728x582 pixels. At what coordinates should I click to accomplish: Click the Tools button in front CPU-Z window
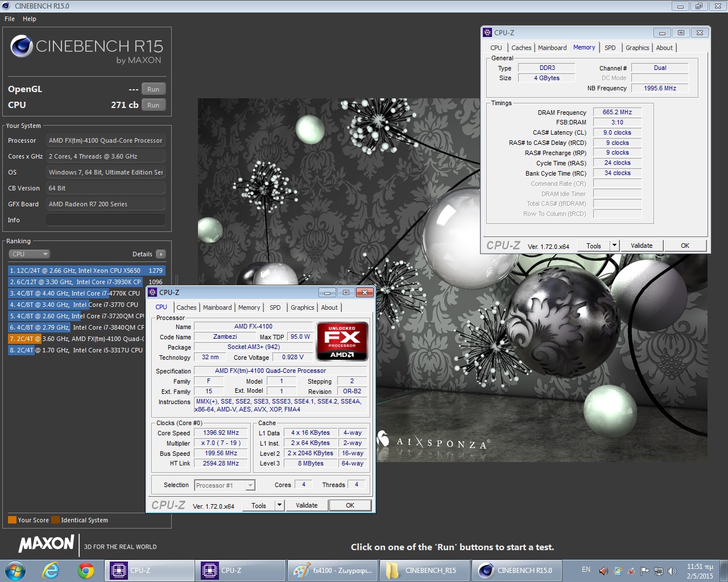tap(259, 505)
